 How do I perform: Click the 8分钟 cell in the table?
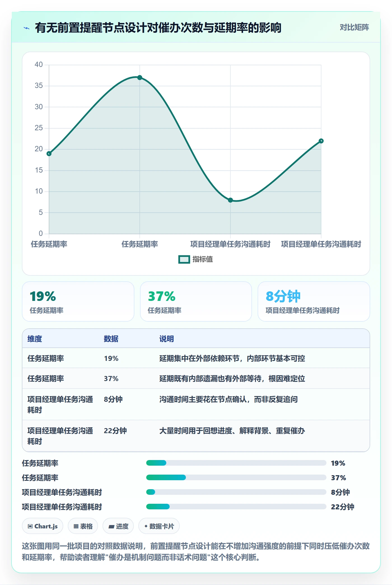[113, 399]
